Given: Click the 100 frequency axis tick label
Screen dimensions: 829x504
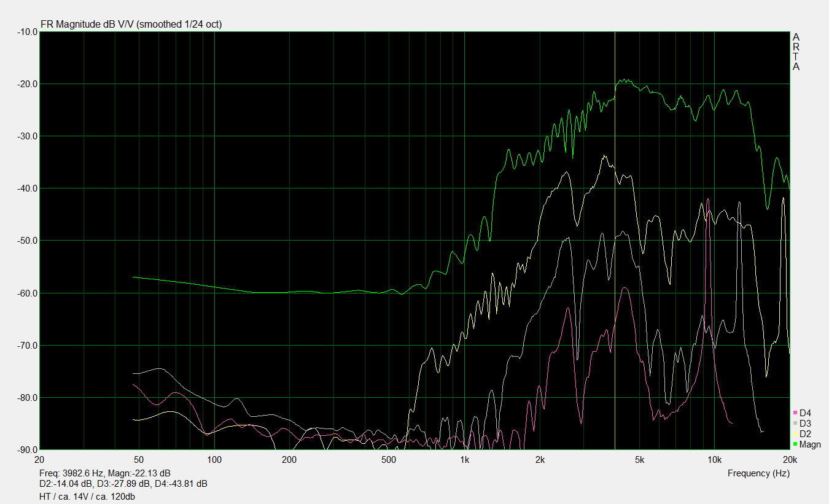Looking at the screenshot, I should point(214,460).
